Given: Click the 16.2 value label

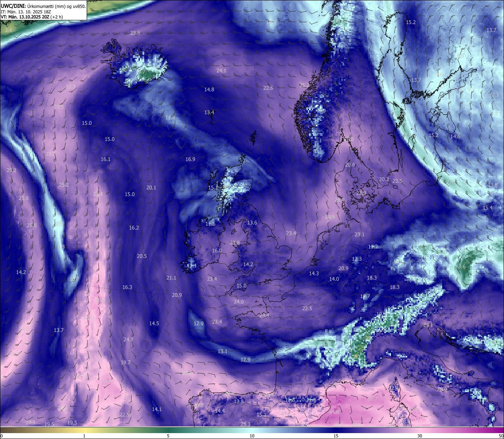Looking at the screenshot, I should point(134,228).
